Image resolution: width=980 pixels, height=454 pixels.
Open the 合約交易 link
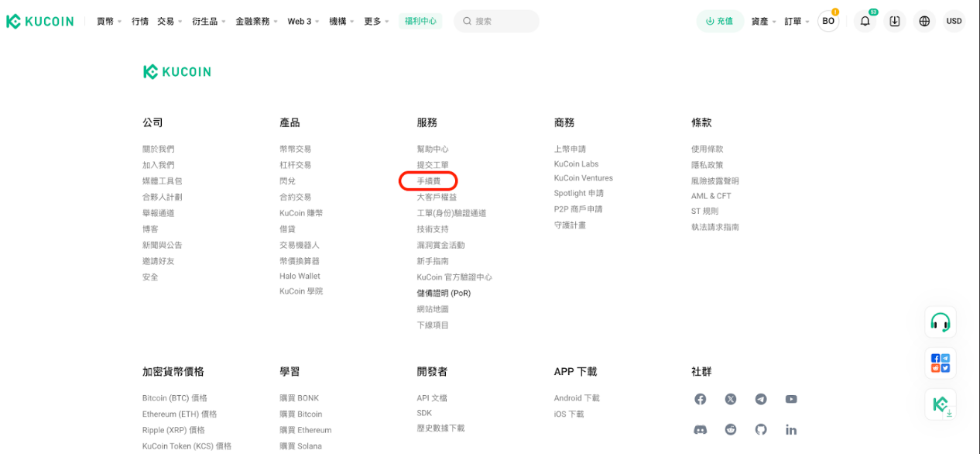[x=296, y=197]
